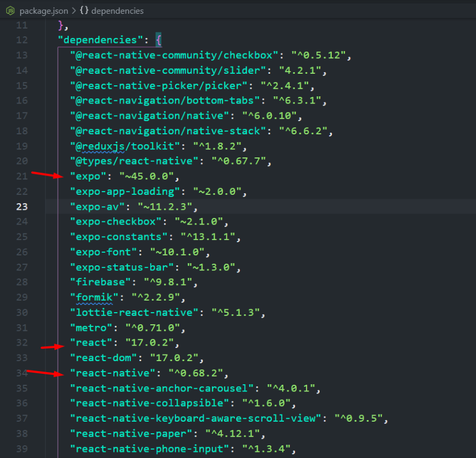This screenshot has height=458, width=476.
Task: Click the "react" key on line 32
Action: coord(91,342)
